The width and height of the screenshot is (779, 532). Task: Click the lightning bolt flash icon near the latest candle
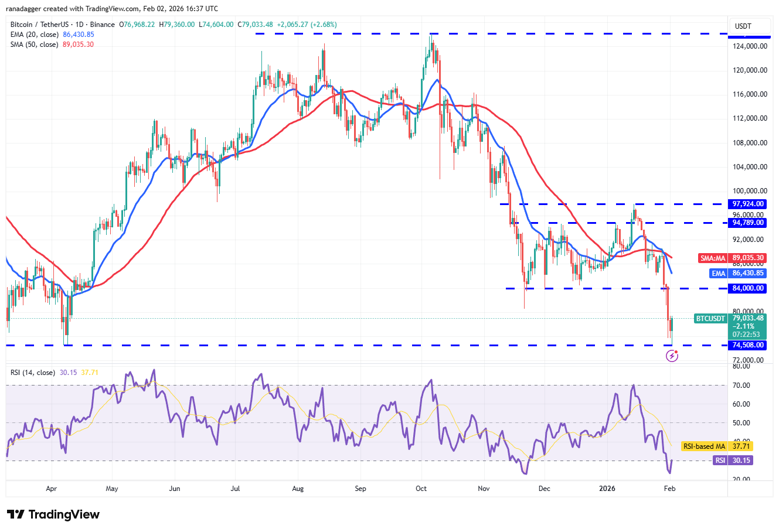(x=672, y=356)
